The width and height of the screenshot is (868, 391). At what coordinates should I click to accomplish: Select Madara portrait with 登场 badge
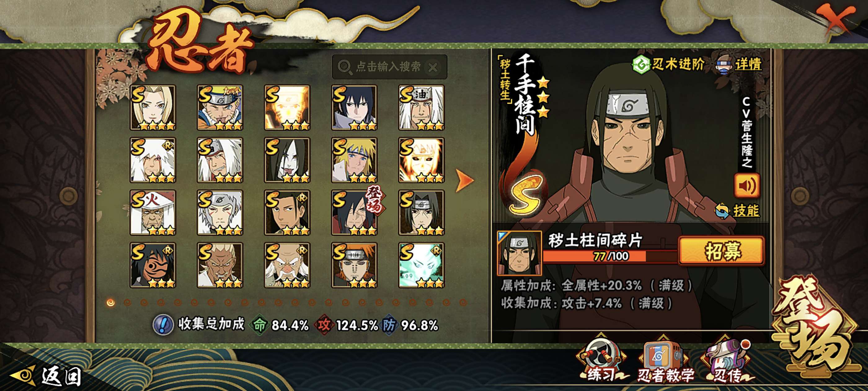pyautogui.click(x=354, y=213)
